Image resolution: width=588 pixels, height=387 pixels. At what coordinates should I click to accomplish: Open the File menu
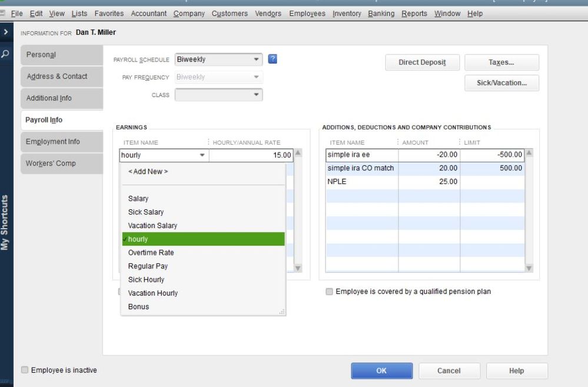(x=17, y=14)
